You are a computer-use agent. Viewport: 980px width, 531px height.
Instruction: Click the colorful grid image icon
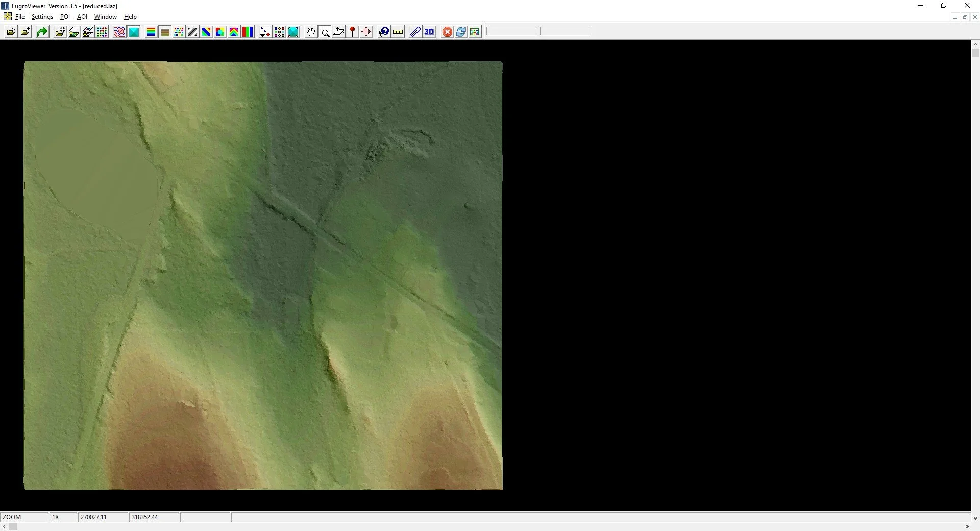click(475, 32)
